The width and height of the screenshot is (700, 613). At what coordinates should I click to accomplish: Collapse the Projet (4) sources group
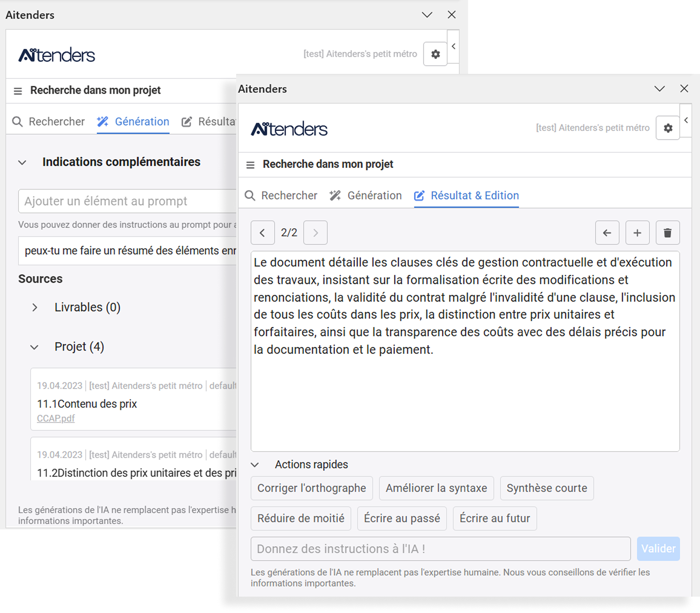pyautogui.click(x=34, y=348)
